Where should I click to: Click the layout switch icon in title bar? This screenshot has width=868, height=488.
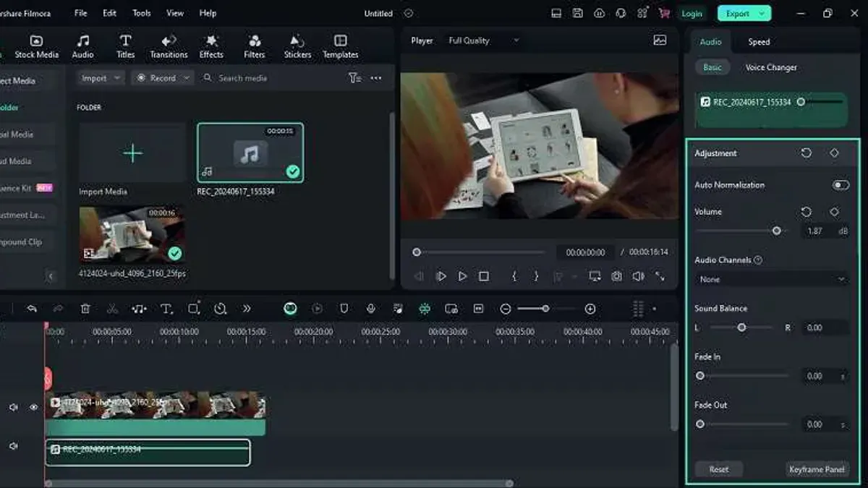coord(556,13)
